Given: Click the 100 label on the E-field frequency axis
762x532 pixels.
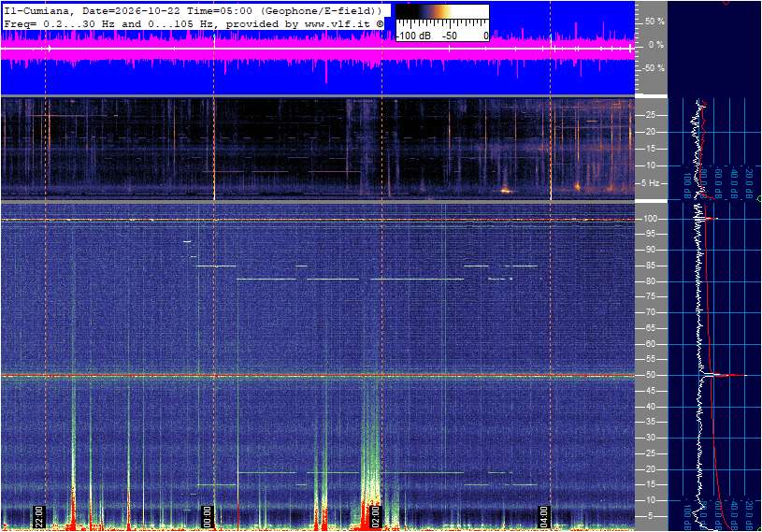Looking at the screenshot, I should [651, 219].
